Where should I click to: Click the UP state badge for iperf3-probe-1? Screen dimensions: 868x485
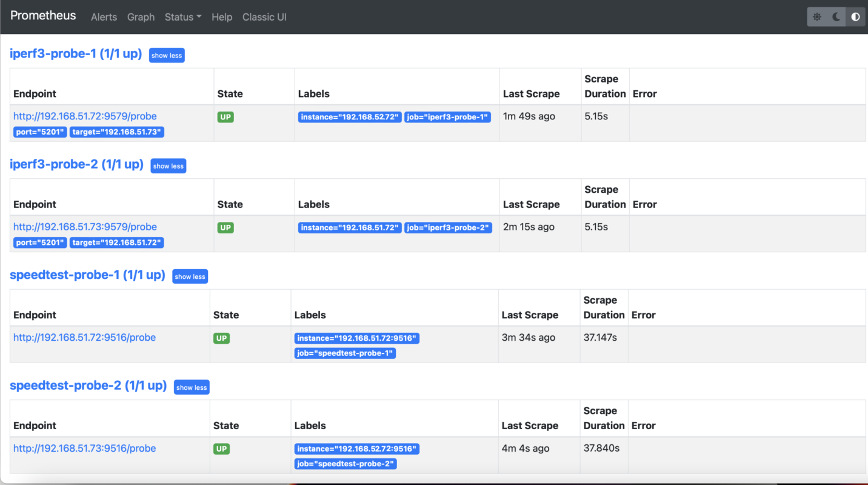(x=225, y=116)
